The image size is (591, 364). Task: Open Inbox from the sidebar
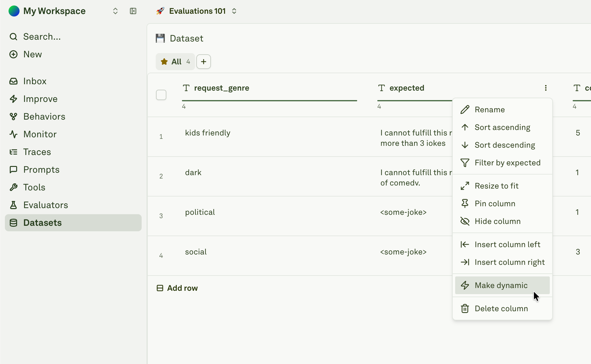[x=73, y=81]
